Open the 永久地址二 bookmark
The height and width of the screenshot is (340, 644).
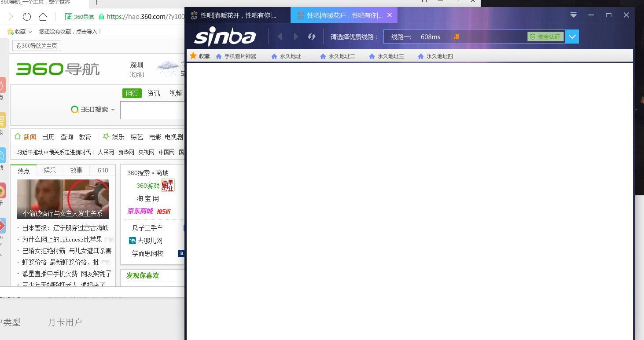[338, 56]
